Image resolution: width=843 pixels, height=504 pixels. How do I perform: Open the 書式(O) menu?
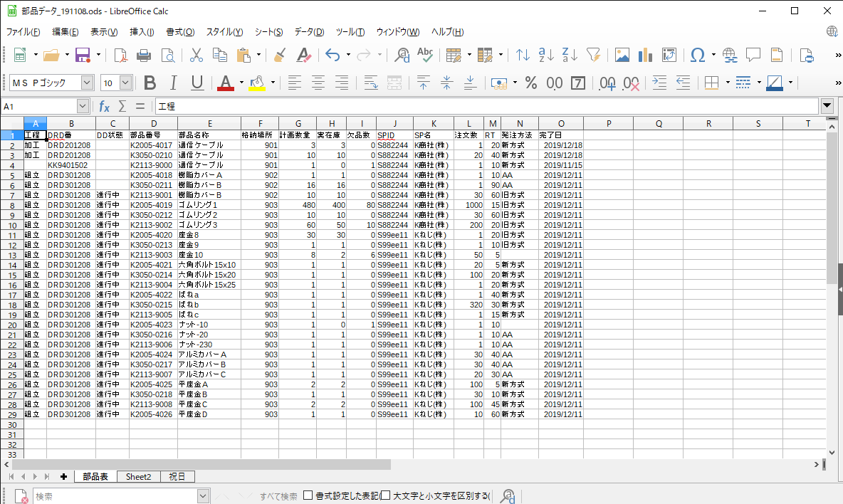(x=180, y=32)
